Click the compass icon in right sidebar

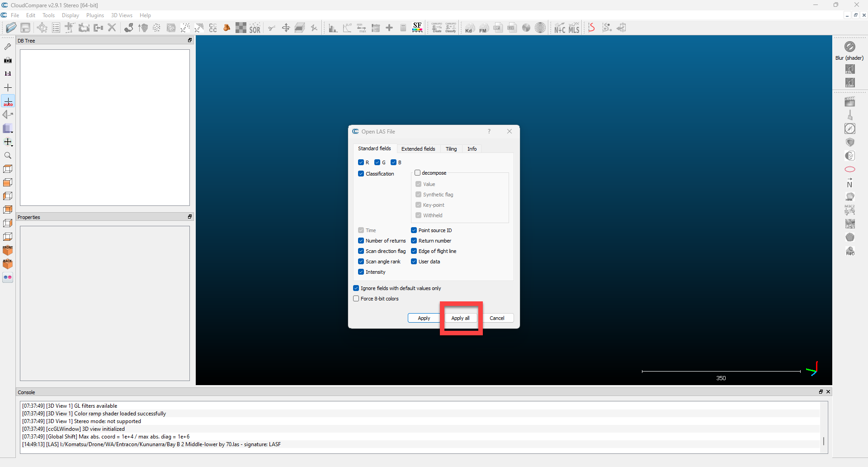pyautogui.click(x=850, y=129)
